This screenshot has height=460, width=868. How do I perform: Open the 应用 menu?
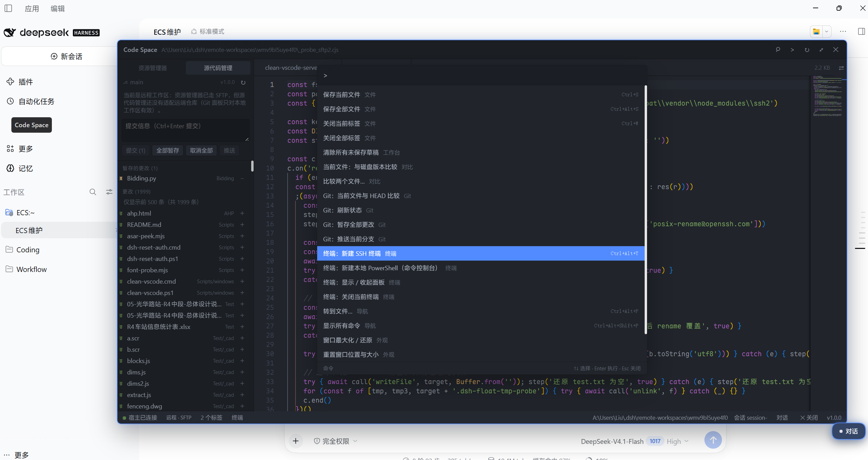point(32,9)
